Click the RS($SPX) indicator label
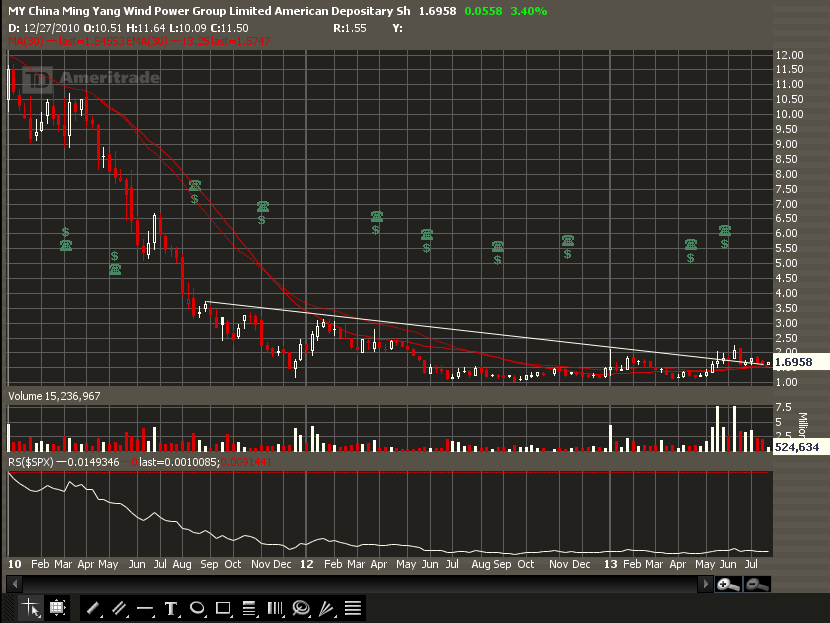 coord(31,462)
